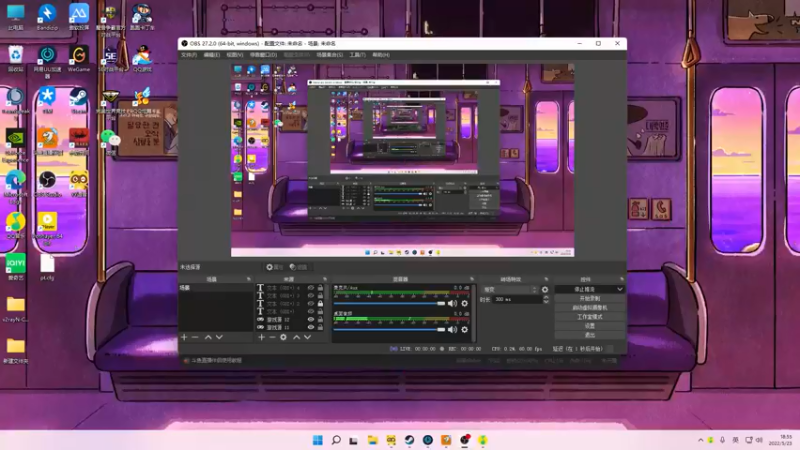Remove selected source with minus icon
Screen dimensions: 800x450
272,337
